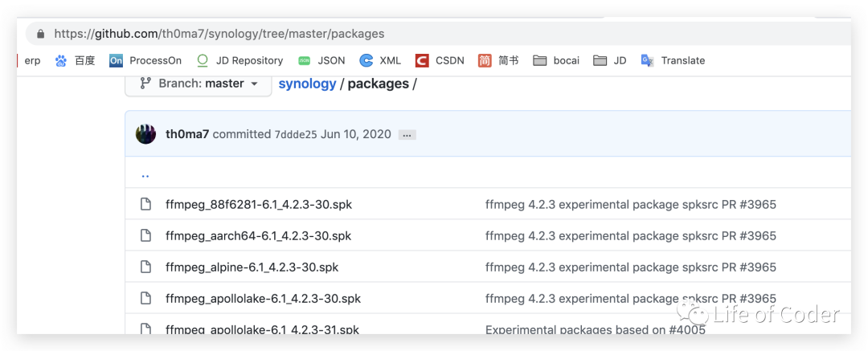Go to synology repository root link

coord(307,84)
